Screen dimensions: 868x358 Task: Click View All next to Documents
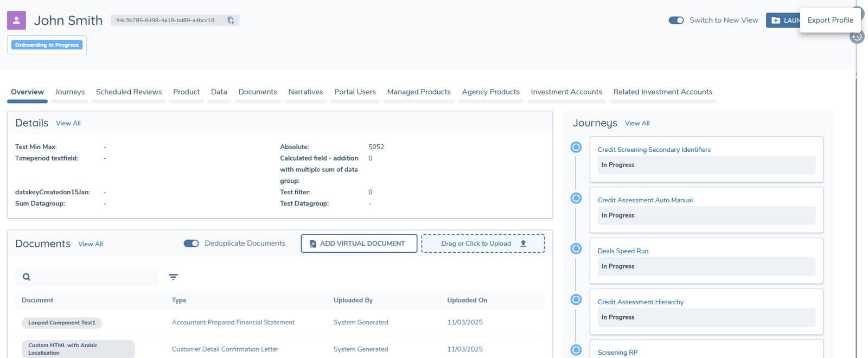click(91, 244)
